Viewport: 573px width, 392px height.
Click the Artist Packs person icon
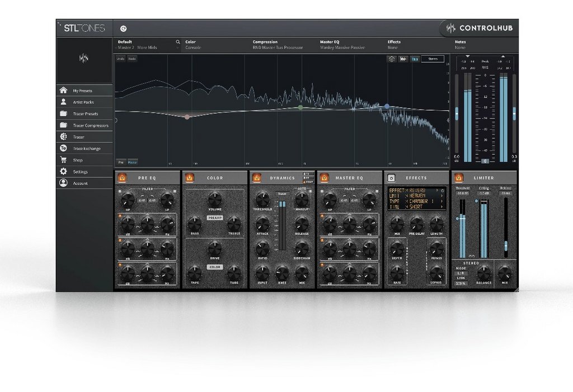coord(63,102)
